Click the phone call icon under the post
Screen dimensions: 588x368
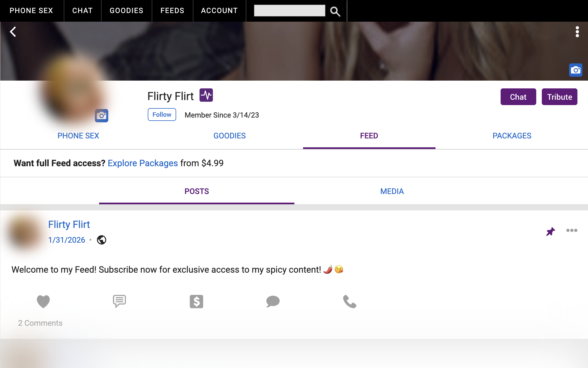[350, 302]
